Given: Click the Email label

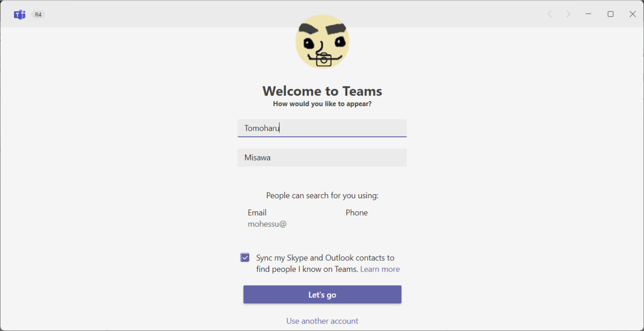Looking at the screenshot, I should click(x=257, y=212).
